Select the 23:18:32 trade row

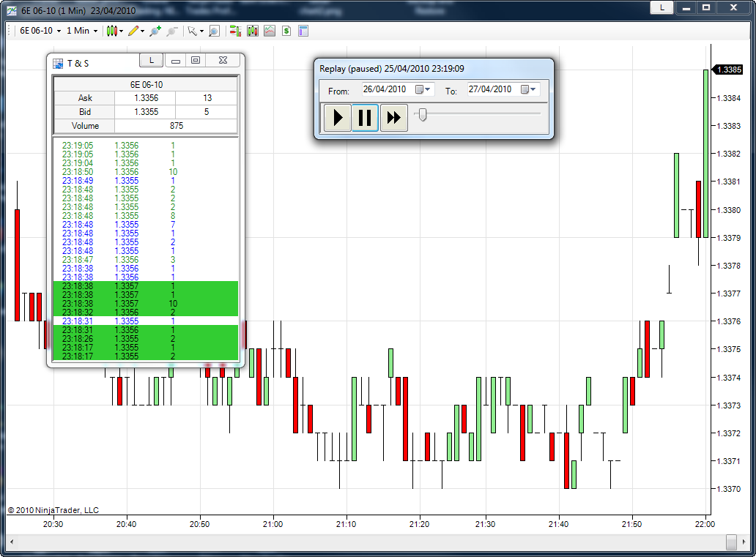coord(146,313)
